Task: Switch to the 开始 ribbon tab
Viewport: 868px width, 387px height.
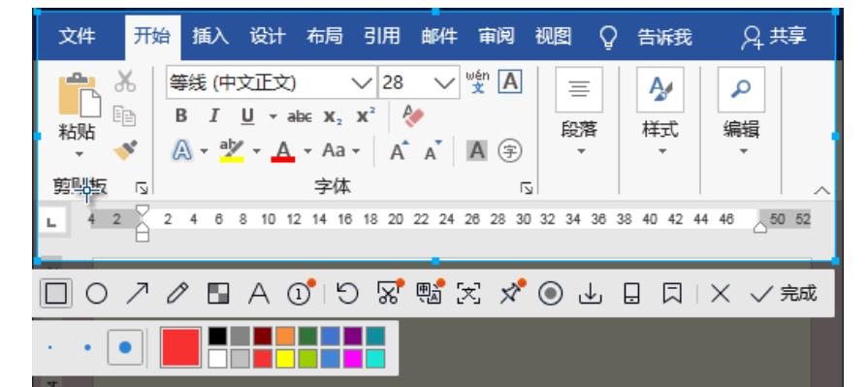Action: pyautogui.click(x=152, y=37)
